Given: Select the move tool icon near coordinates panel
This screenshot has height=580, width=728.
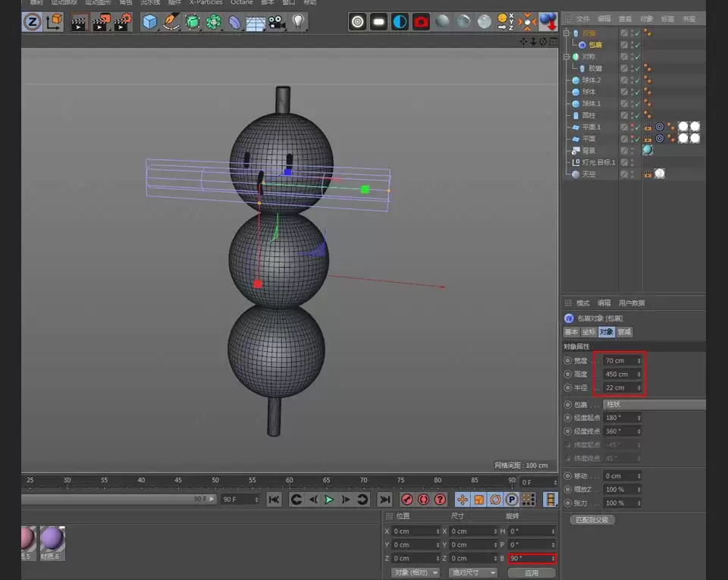Looking at the screenshot, I should pyautogui.click(x=463, y=499).
